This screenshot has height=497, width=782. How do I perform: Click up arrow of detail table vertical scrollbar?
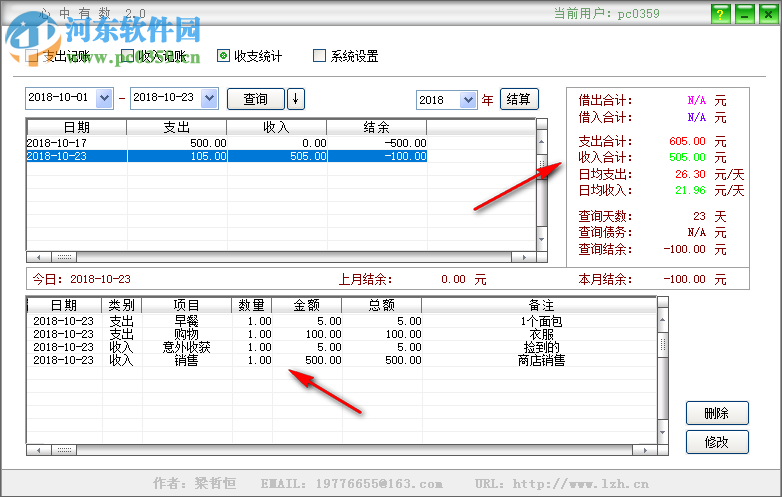[662, 320]
